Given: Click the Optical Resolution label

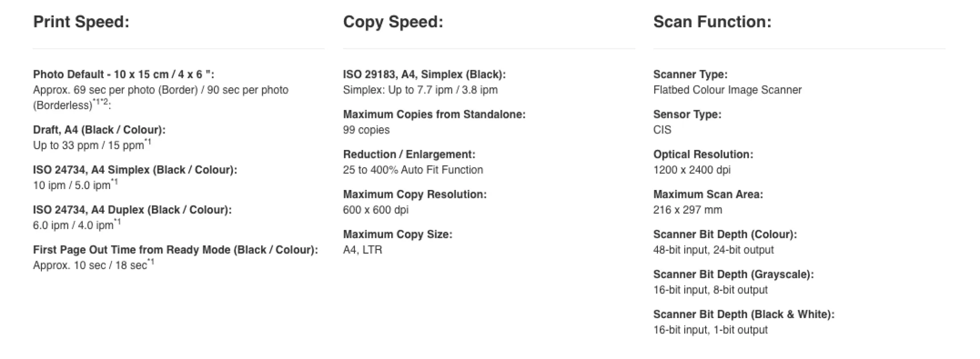Looking at the screenshot, I should [x=703, y=154].
